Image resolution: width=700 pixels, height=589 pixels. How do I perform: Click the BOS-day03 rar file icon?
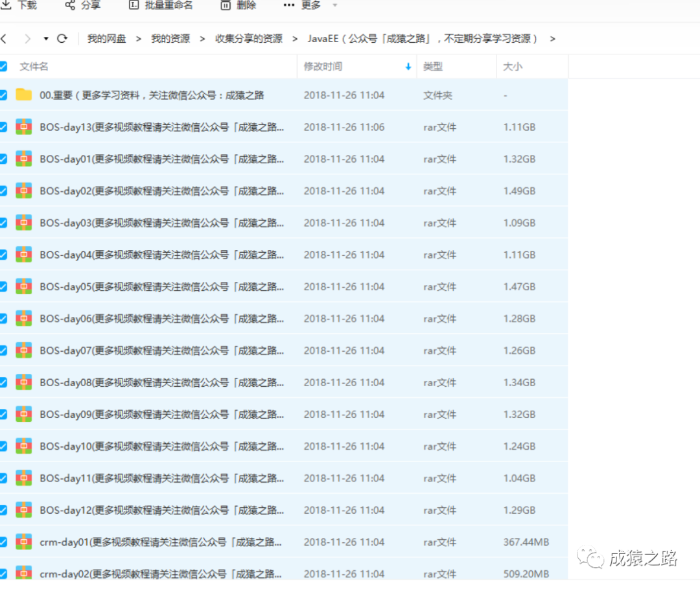point(24,222)
